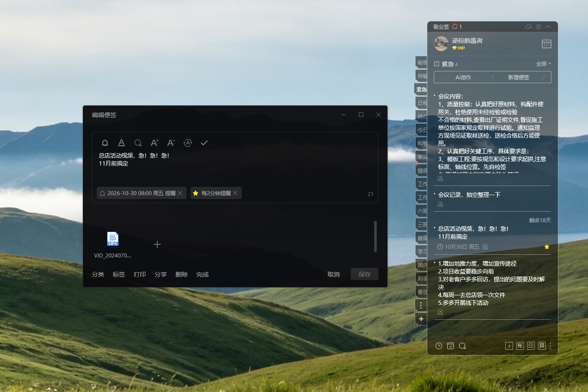The image size is (588, 392).
Task: Click 分类 at editor bottom
Action: pyautogui.click(x=98, y=274)
